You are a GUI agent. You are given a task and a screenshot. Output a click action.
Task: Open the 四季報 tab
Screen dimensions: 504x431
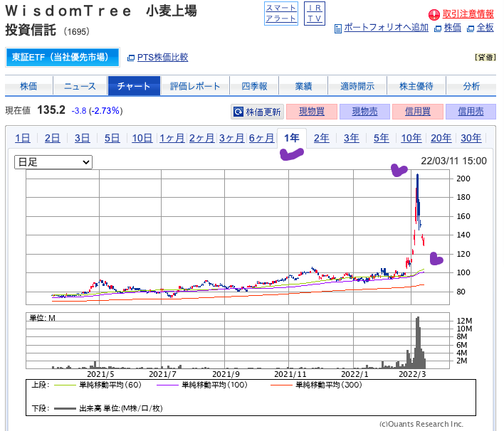tap(254, 86)
